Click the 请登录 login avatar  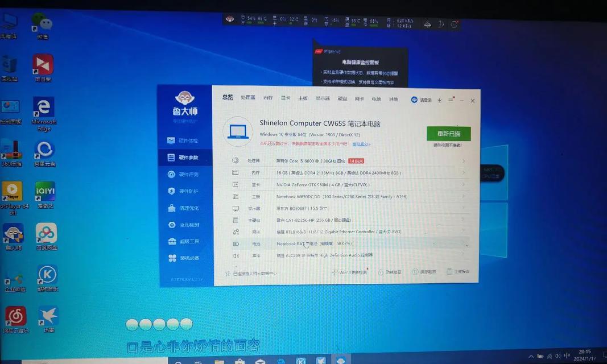[414, 100]
